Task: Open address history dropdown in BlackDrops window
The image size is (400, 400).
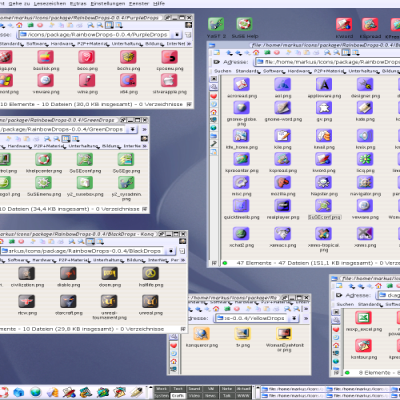Action: coord(171,251)
